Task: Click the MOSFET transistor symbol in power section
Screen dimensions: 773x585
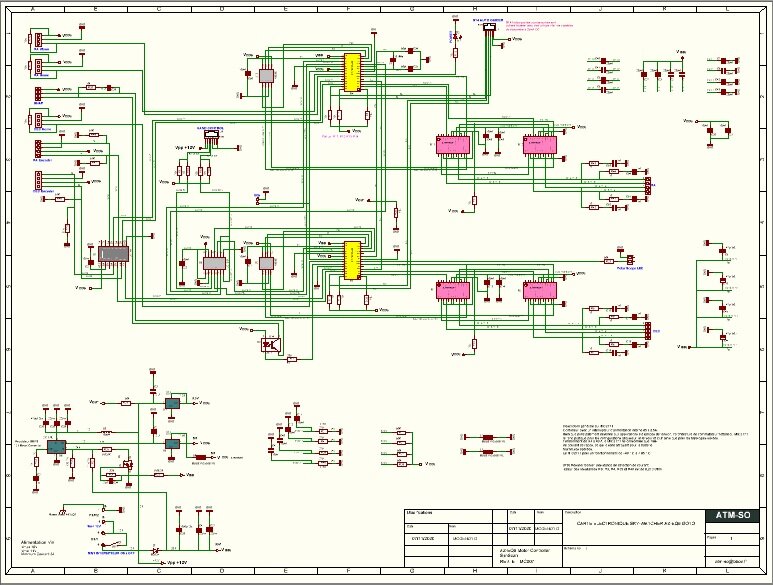Action: (128, 464)
